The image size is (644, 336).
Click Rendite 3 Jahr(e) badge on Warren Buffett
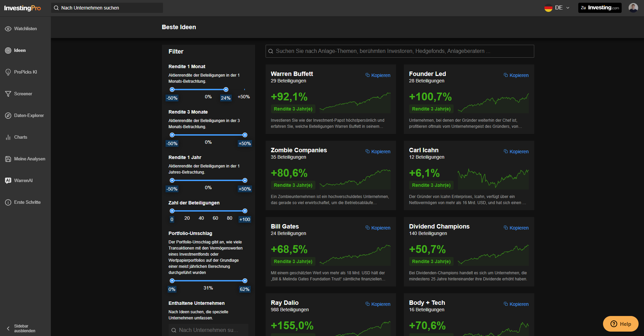click(x=293, y=109)
